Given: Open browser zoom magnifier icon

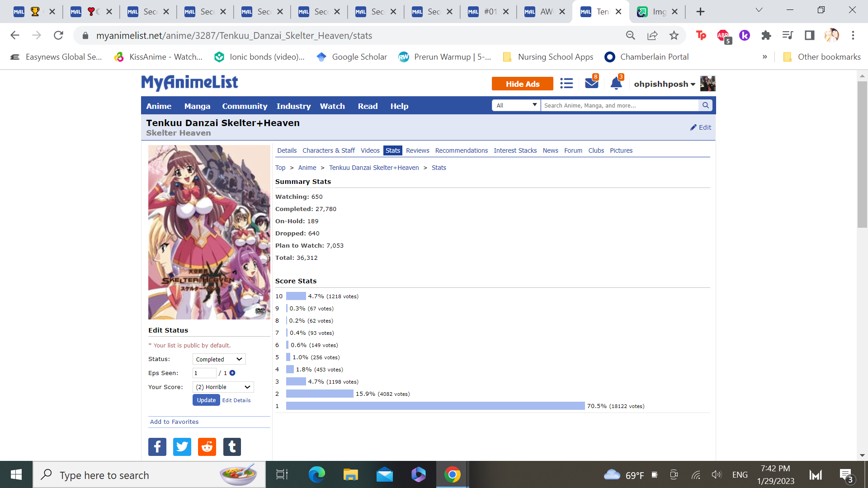Looking at the screenshot, I should (x=631, y=35).
